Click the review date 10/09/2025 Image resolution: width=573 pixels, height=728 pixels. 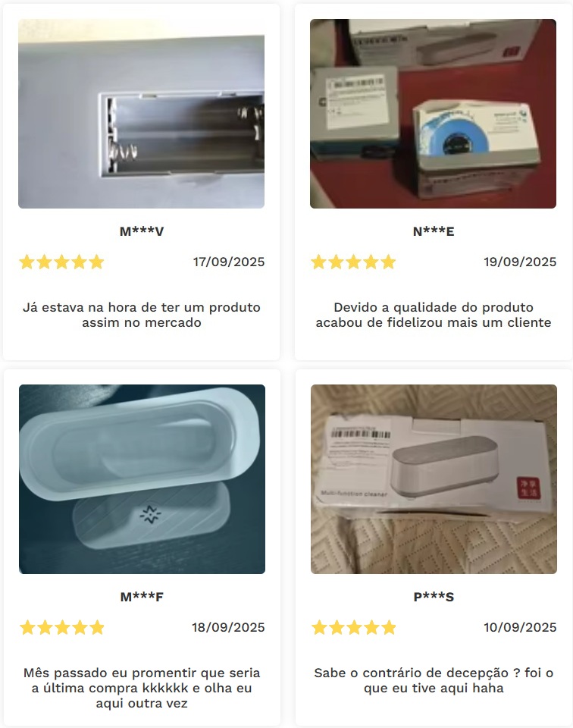pos(520,627)
